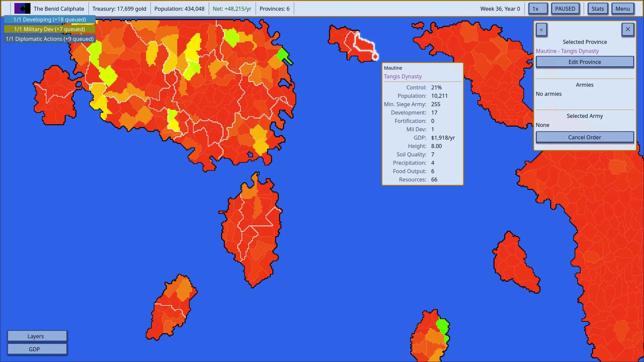The image size is (644, 362).
Task: Toggle the PAUSED game state button
Action: tap(565, 9)
